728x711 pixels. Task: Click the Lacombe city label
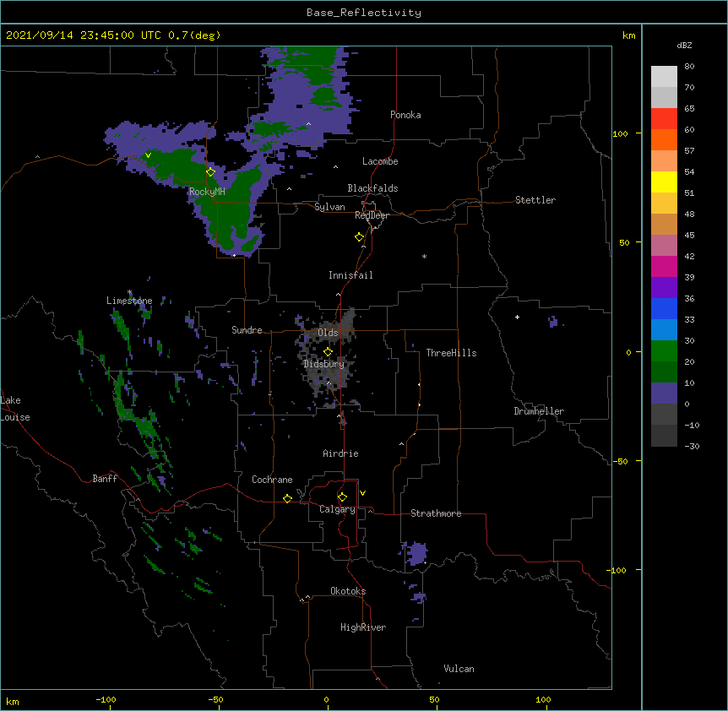380,161
